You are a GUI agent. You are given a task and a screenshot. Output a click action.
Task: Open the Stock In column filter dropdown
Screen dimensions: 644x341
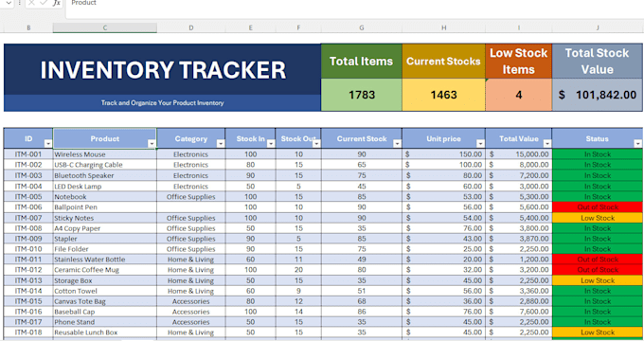(271, 143)
